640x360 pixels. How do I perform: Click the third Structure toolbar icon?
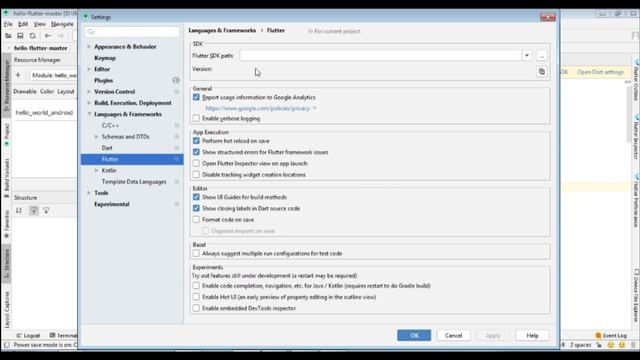46,211
